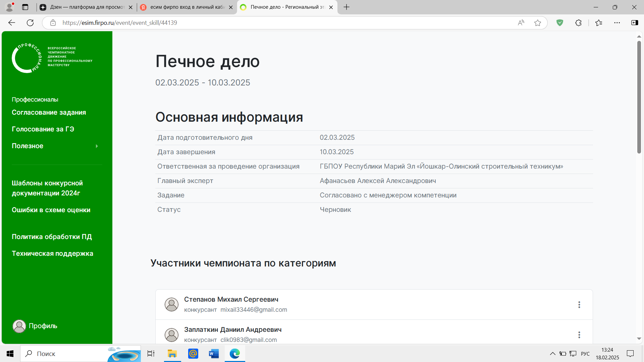
Task: Open Согласование задания in sidebar
Action: point(49,112)
